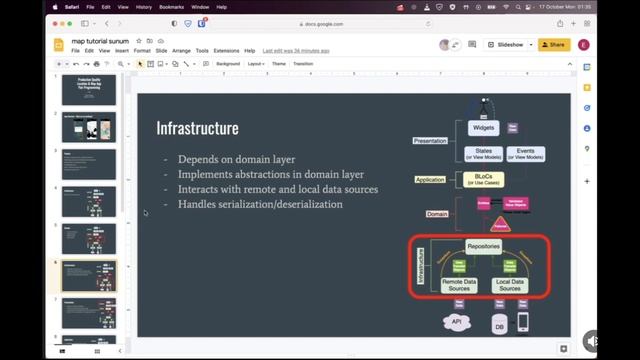Click the Background button

228,64
